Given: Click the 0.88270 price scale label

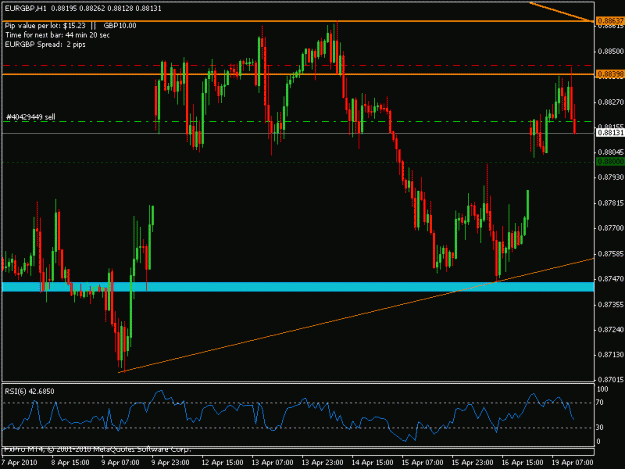Looking at the screenshot, I should (611, 102).
